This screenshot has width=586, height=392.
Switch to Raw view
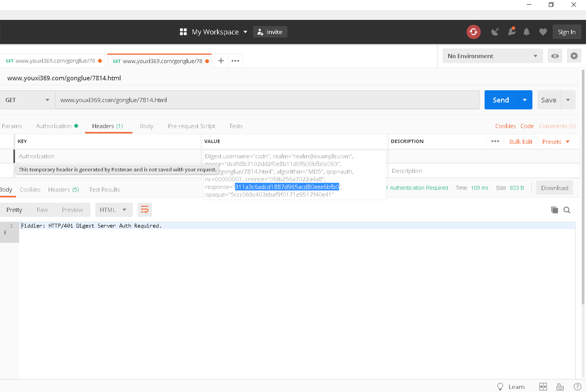pyautogui.click(x=42, y=210)
